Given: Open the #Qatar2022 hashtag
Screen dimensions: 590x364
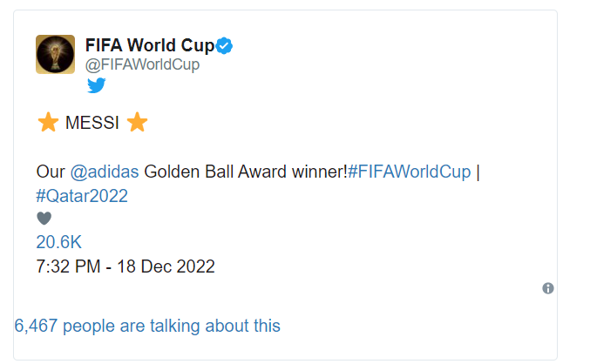Looking at the screenshot, I should click(82, 196).
